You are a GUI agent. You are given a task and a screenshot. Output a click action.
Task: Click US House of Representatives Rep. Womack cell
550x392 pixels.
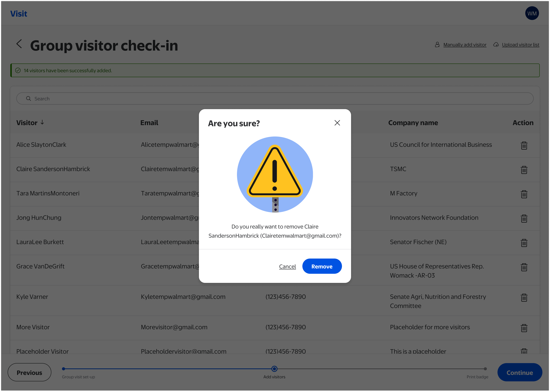pyautogui.click(x=437, y=271)
